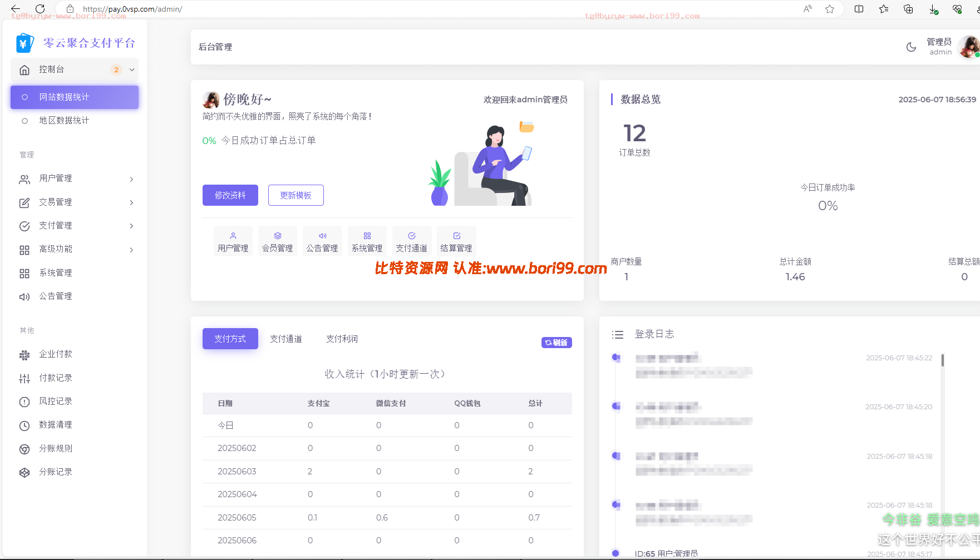The image size is (980, 560).
Task: Click the 微信支付 column header
Action: tap(391, 404)
